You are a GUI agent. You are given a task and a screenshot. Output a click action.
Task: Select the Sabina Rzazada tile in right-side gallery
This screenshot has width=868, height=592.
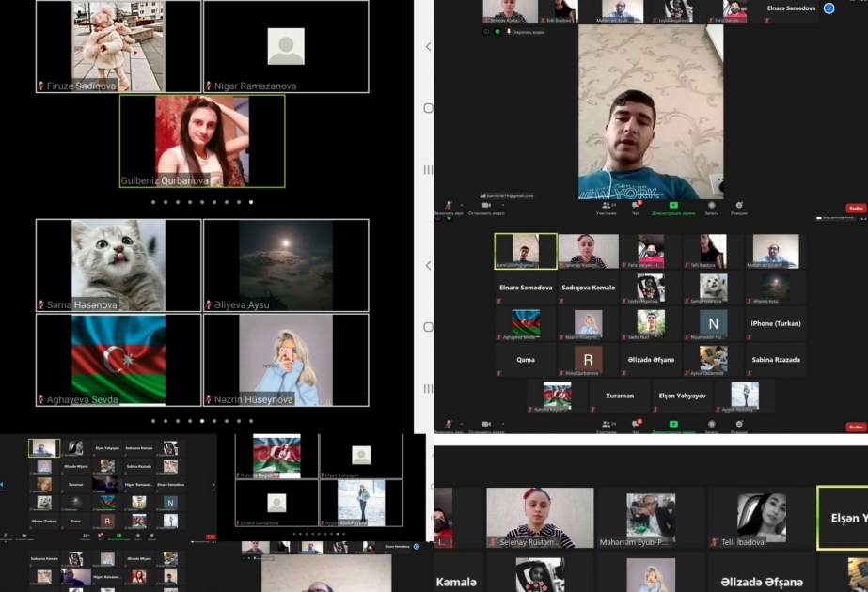pos(776,360)
